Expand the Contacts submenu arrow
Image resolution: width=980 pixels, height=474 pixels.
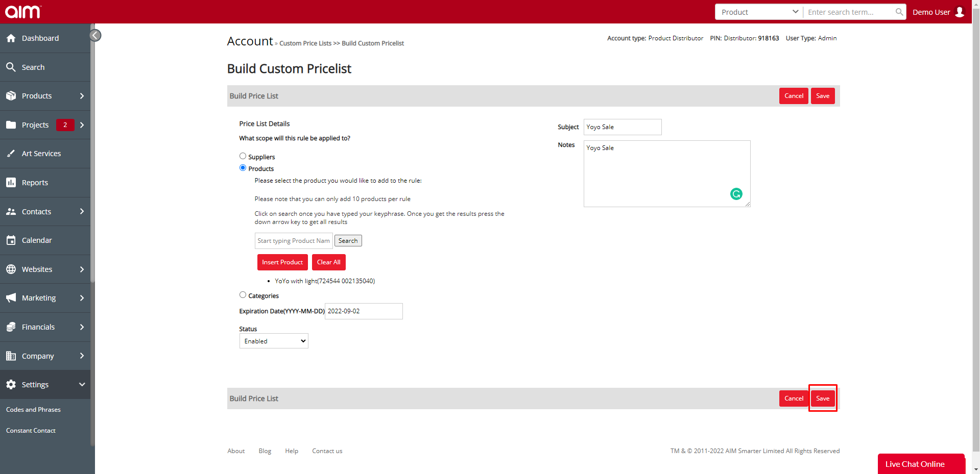tap(82, 211)
